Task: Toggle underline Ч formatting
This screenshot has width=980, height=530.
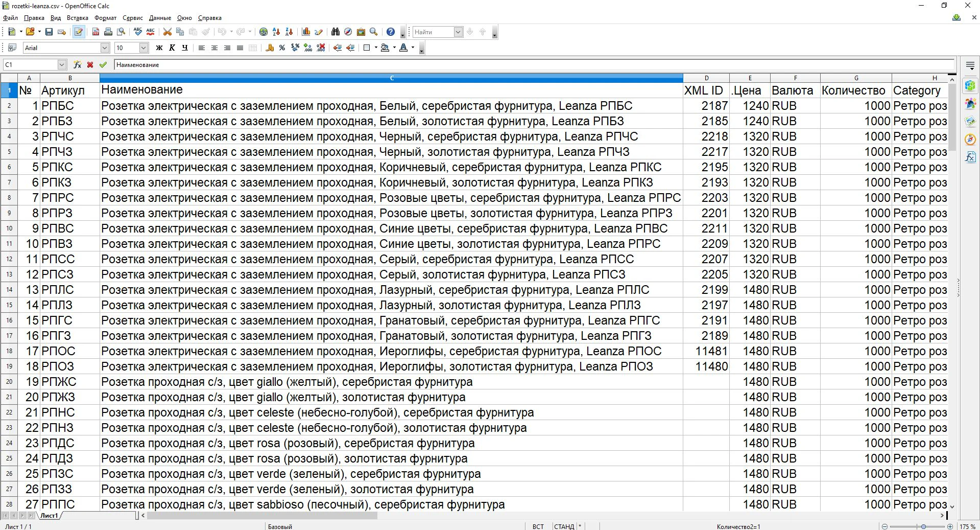Action: 185,48
